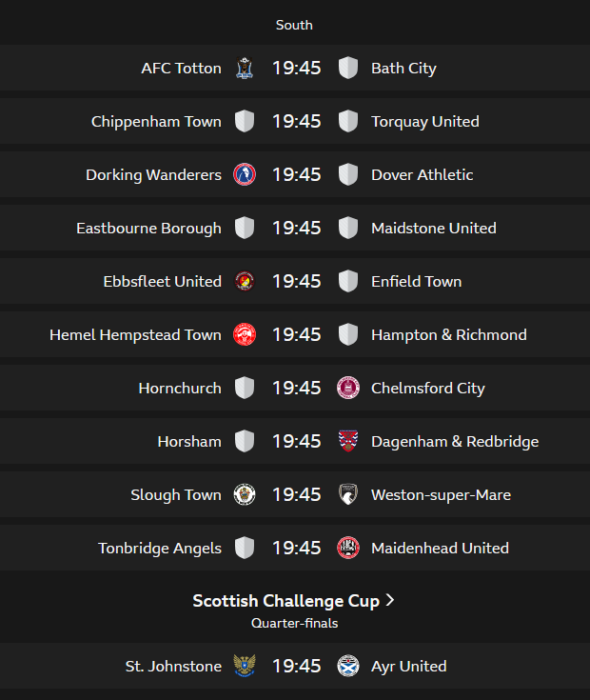Open the Scottish Challenge Cup heading link
The height and width of the screenshot is (700, 590).
click(285, 601)
